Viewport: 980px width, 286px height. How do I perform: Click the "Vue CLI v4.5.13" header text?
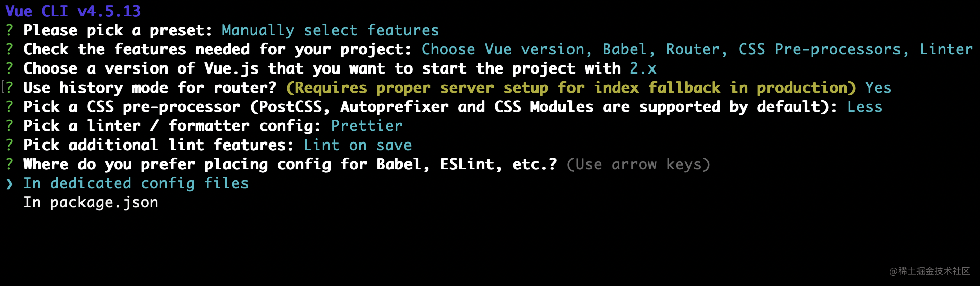73,11
